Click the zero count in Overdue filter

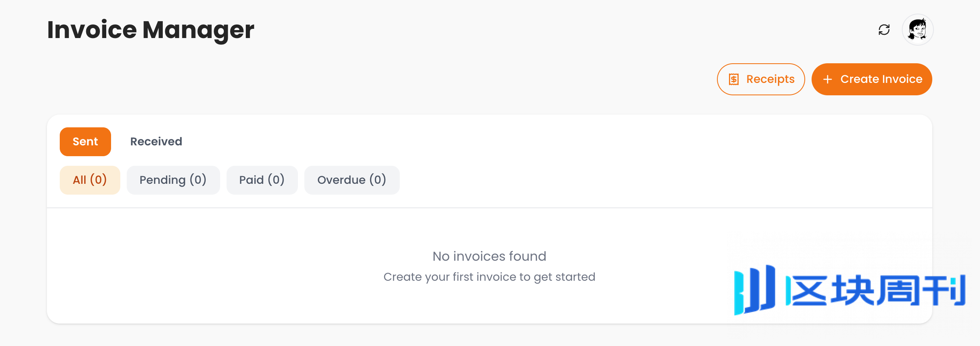pos(378,180)
